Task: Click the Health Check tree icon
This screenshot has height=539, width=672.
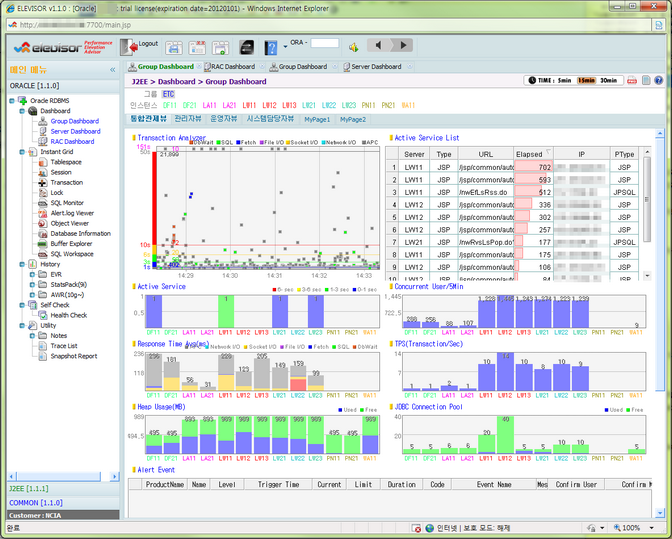Action: (43, 315)
